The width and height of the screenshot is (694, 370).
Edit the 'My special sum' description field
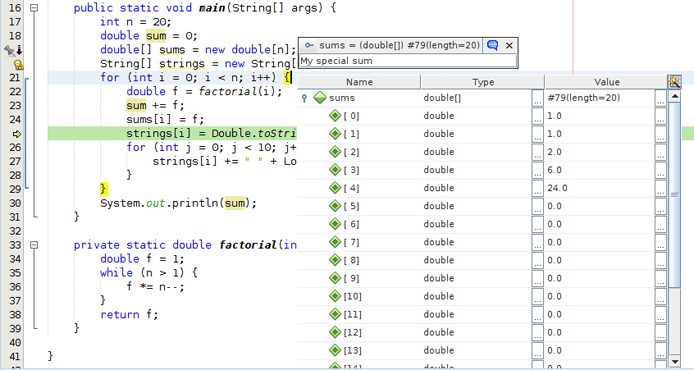click(x=408, y=61)
